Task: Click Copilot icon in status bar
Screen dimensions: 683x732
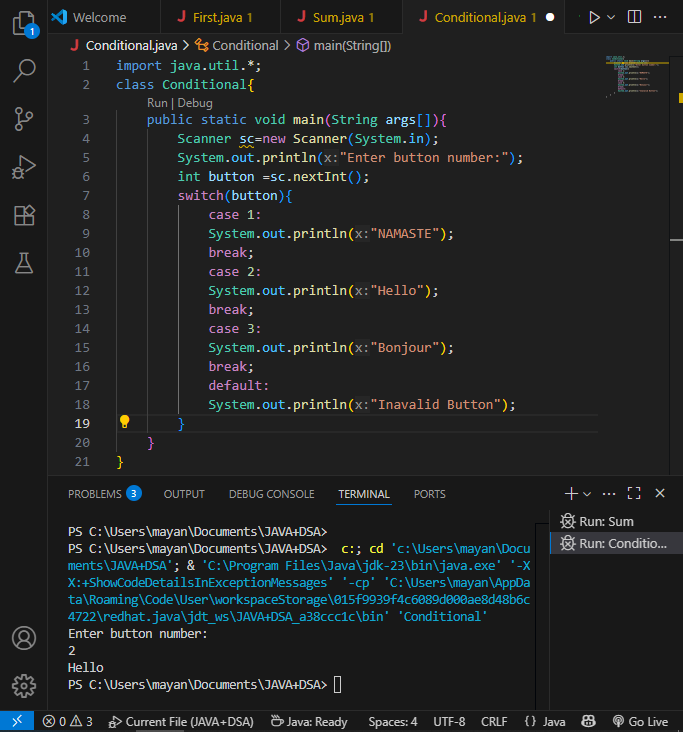Action: click(x=589, y=722)
